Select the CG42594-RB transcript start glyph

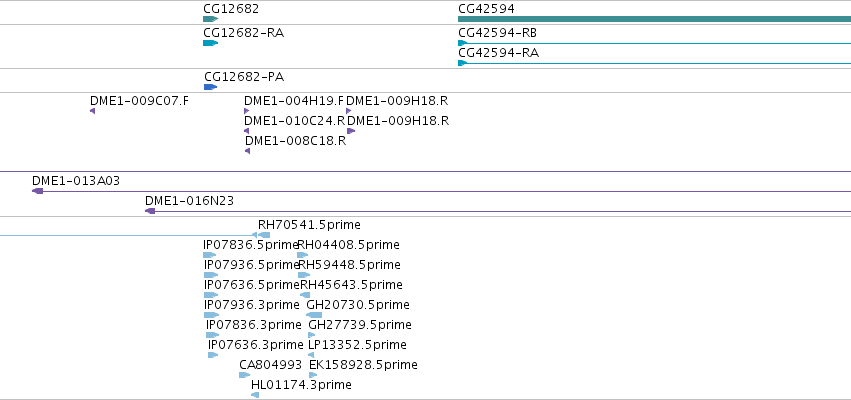point(462,43)
